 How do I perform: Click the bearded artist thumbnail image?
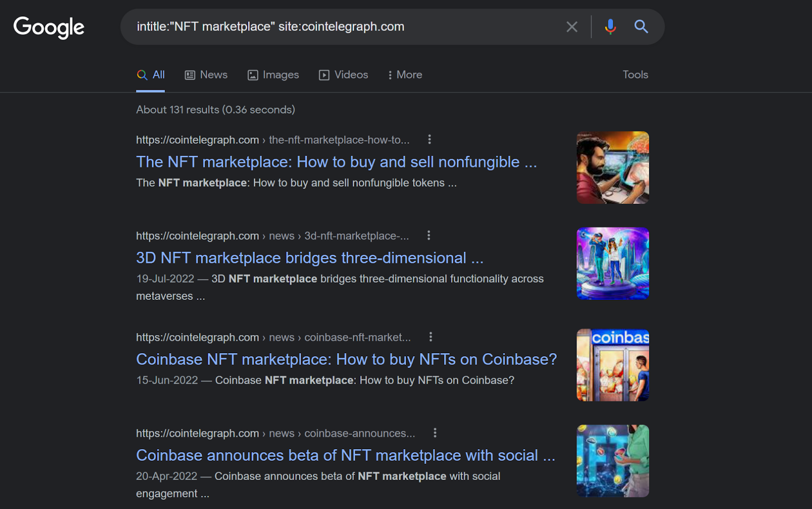(613, 167)
